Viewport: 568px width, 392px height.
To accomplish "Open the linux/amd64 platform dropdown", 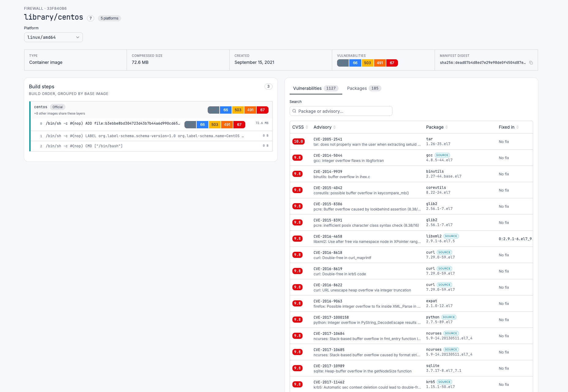I will tap(54, 37).
